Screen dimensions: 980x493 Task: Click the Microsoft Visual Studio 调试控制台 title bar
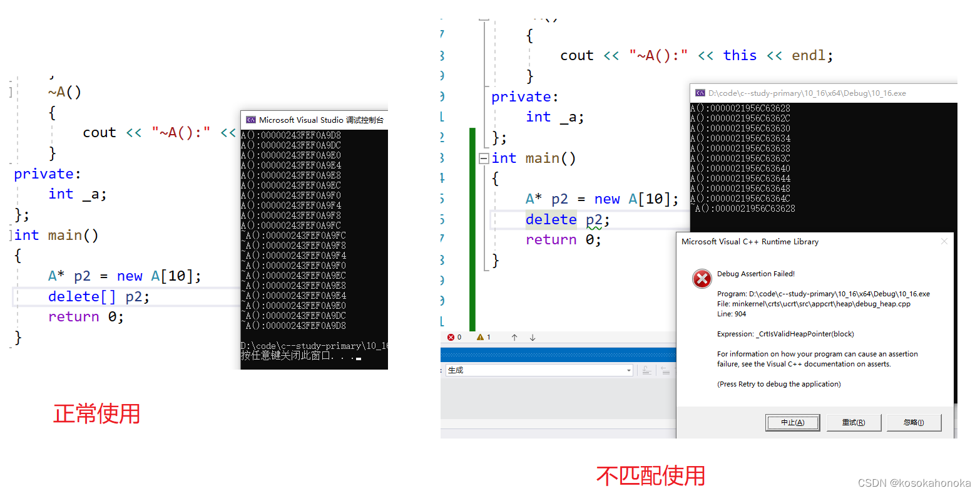coord(314,120)
